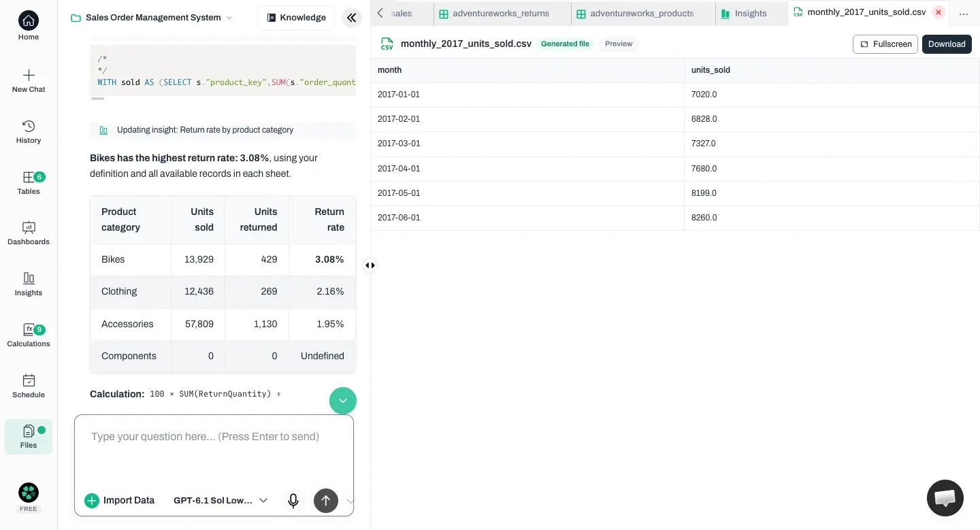
Task: Send the message with arrow button
Action: tap(326, 501)
